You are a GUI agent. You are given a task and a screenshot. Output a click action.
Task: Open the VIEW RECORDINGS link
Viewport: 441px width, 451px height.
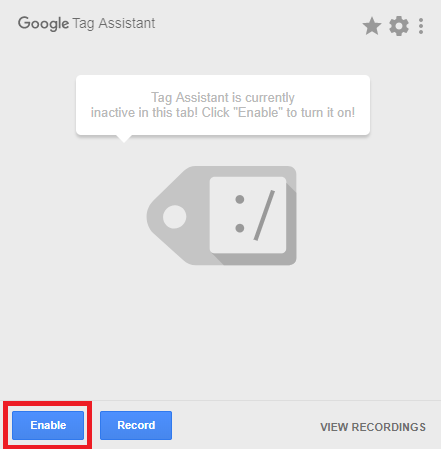point(373,427)
